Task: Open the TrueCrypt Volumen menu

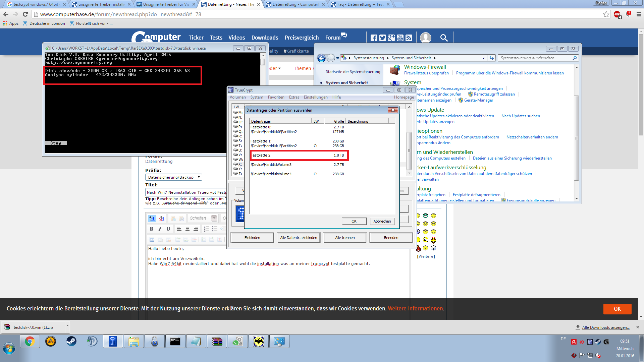Action: coord(238,97)
